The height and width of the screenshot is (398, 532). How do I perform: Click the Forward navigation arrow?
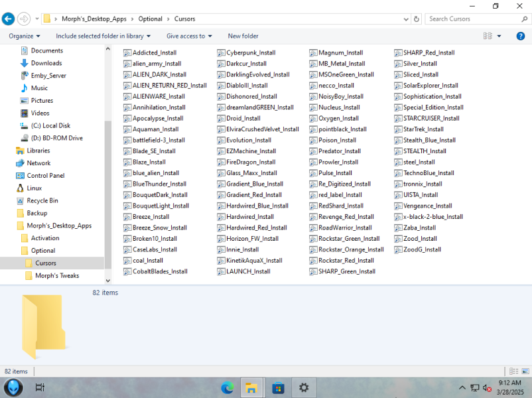click(24, 19)
